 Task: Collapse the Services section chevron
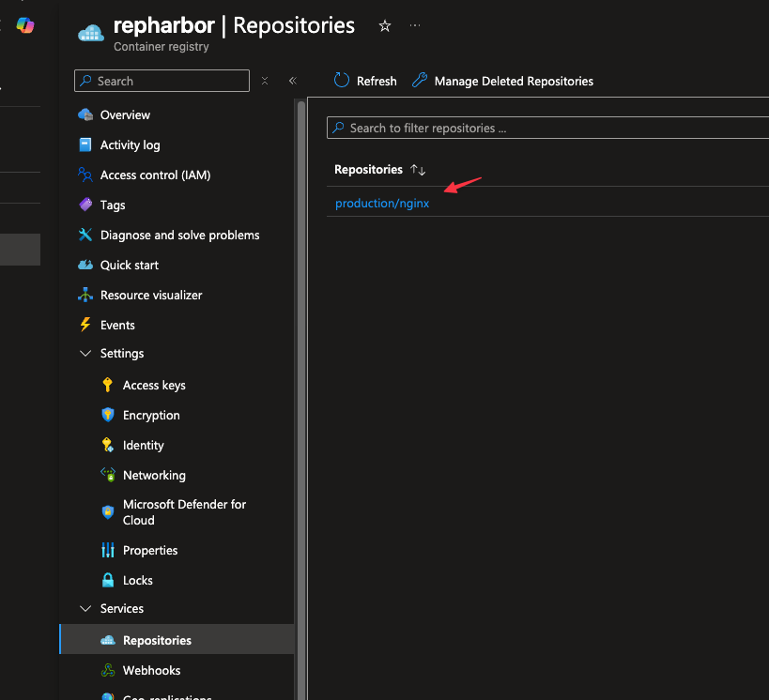tap(85, 608)
